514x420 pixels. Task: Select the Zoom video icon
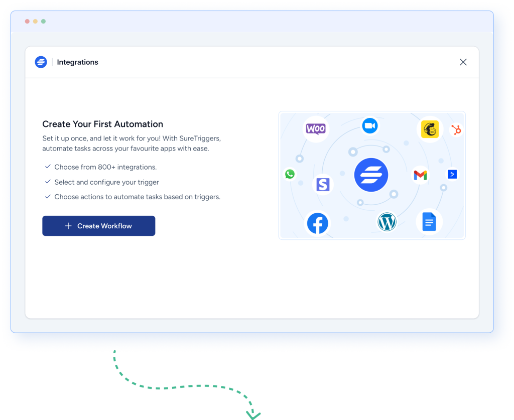click(x=370, y=126)
